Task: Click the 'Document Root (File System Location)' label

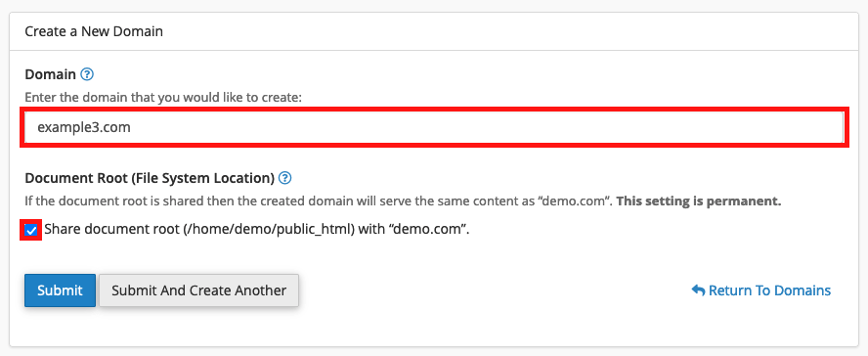Action: pyautogui.click(x=150, y=178)
